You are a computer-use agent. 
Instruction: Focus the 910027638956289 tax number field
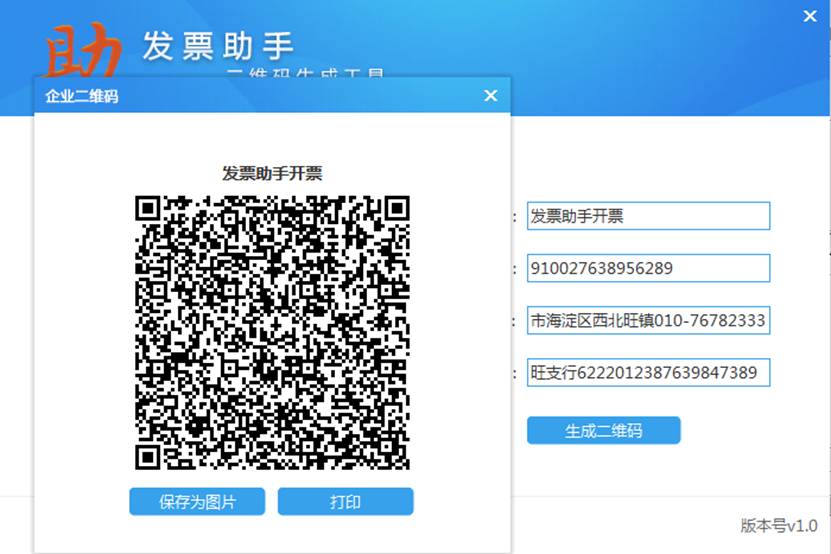tap(648, 268)
